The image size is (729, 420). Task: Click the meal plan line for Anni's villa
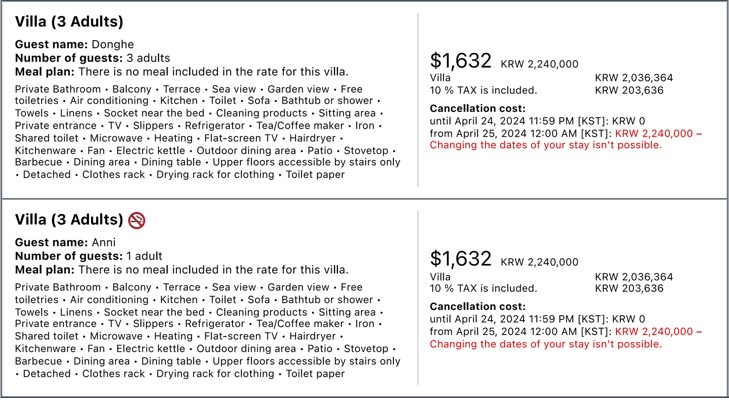(182, 269)
